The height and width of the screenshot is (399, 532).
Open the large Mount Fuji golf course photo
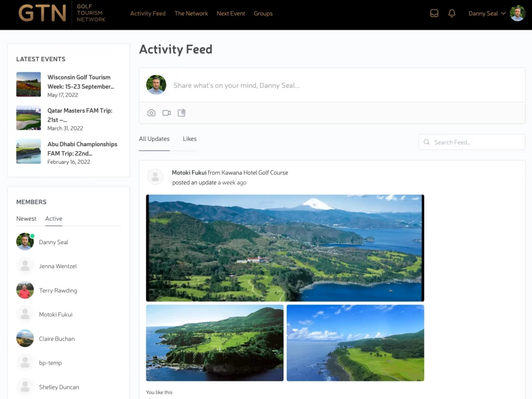285,248
